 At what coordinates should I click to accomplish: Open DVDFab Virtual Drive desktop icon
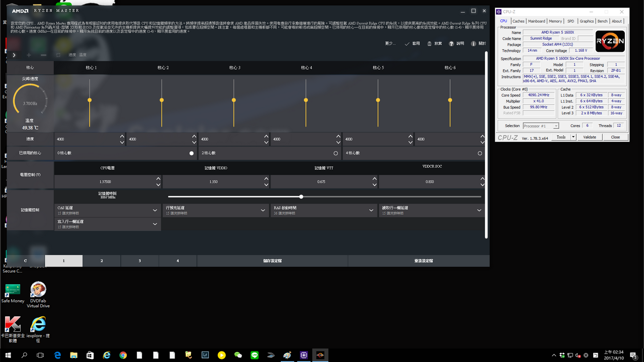point(38,295)
